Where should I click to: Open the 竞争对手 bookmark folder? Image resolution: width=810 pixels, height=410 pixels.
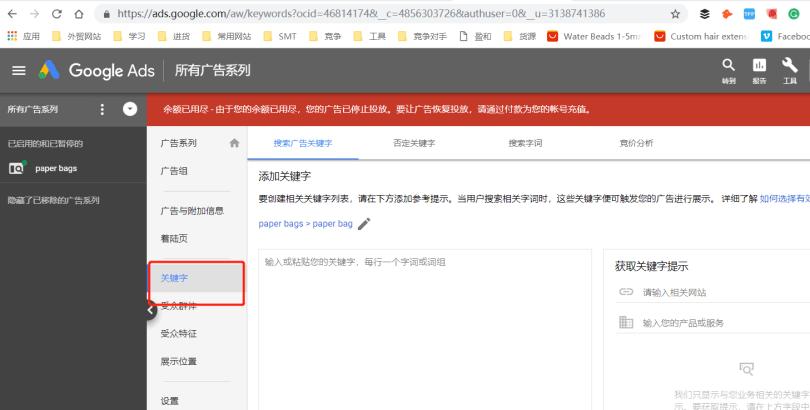click(x=422, y=36)
